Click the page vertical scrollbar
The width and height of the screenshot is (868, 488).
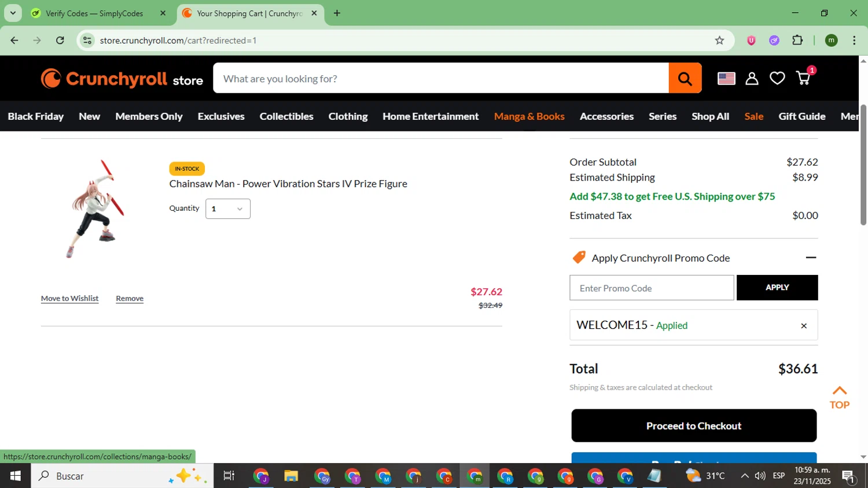(863, 165)
